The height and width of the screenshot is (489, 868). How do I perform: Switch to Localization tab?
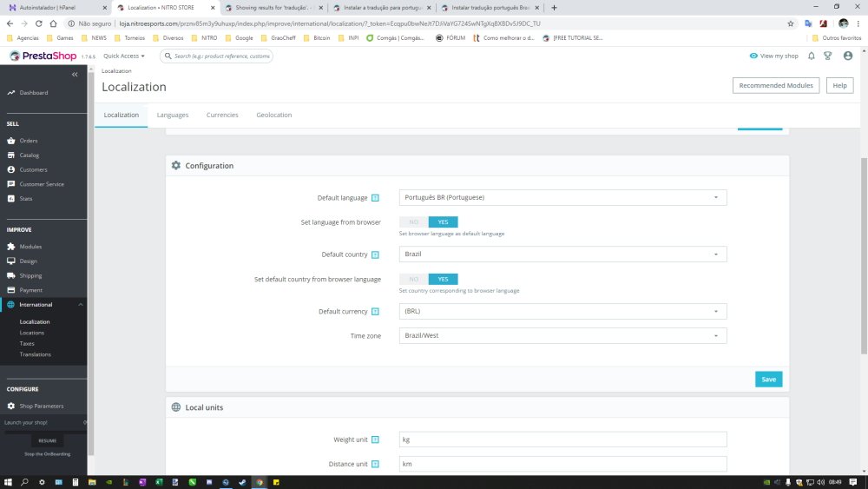pyautogui.click(x=122, y=116)
